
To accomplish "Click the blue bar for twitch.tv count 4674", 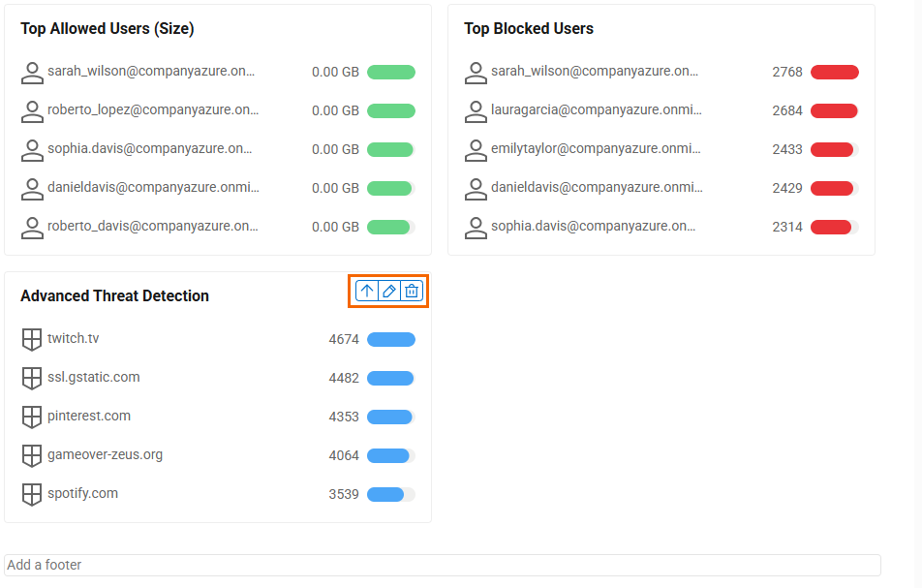I will point(390,339).
